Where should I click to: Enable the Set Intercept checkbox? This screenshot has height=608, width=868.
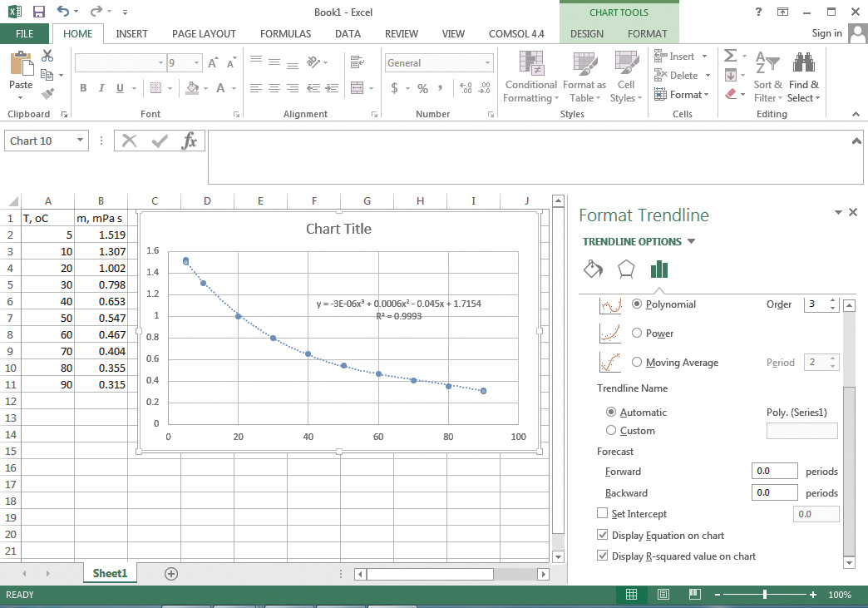coord(603,514)
